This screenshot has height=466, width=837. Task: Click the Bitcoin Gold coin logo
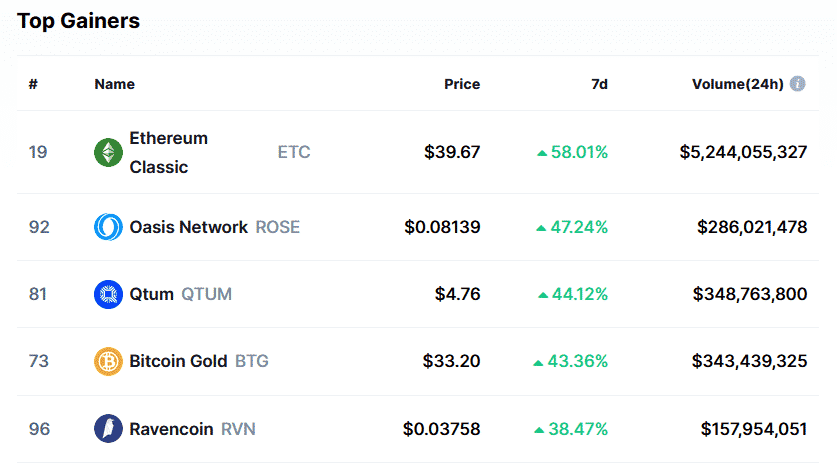108,361
